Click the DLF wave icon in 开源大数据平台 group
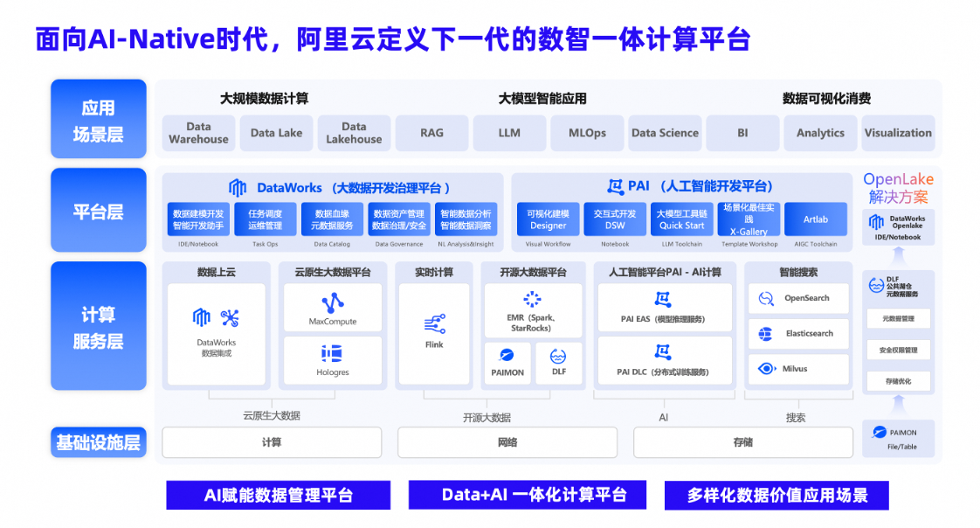This screenshot has width=980, height=528. click(558, 356)
